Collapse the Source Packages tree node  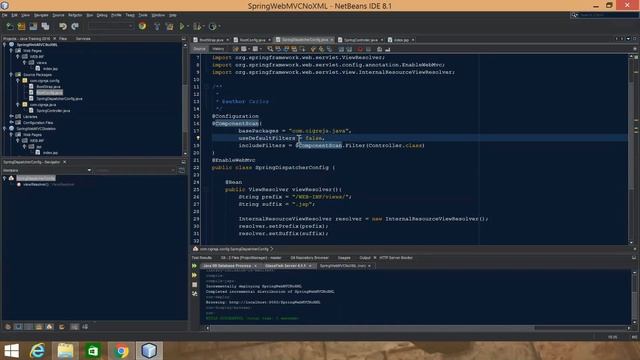coord(11,75)
